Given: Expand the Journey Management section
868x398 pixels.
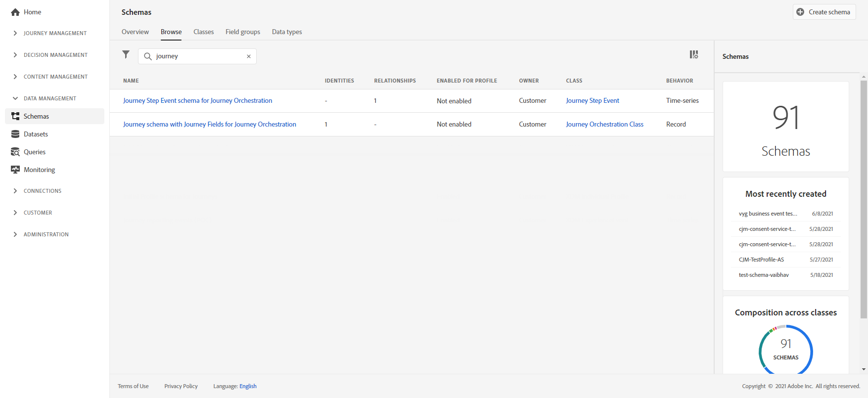Looking at the screenshot, I should point(15,33).
